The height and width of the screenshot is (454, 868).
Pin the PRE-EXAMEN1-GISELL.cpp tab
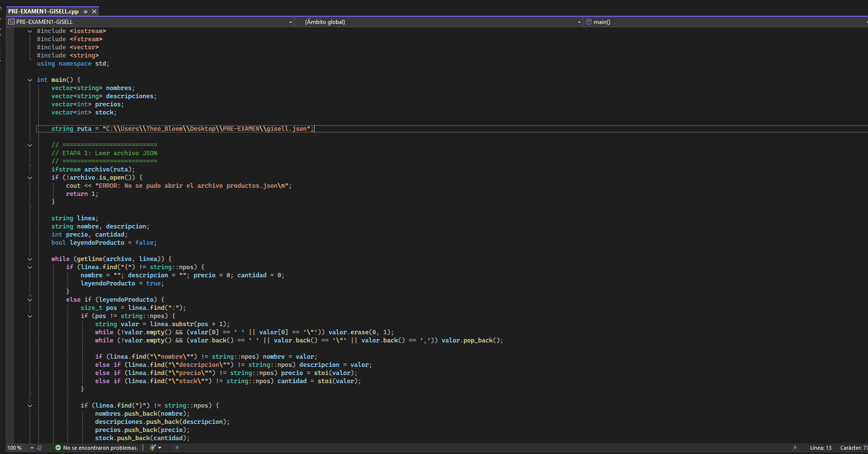tap(85, 11)
